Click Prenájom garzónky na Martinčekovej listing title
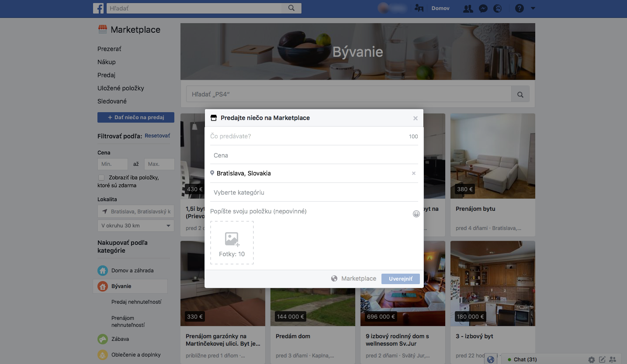Viewport: 627px width, 364px height. coord(223,340)
